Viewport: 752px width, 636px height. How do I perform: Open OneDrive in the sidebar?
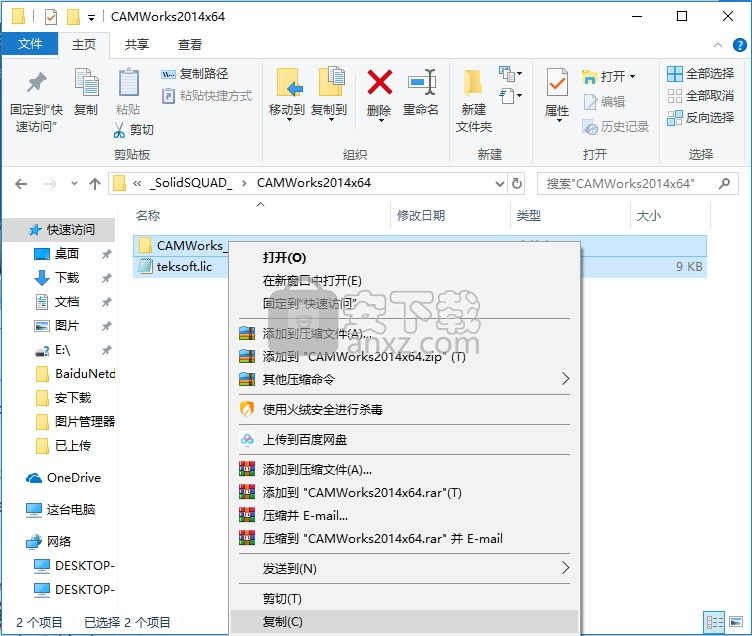click(x=74, y=478)
